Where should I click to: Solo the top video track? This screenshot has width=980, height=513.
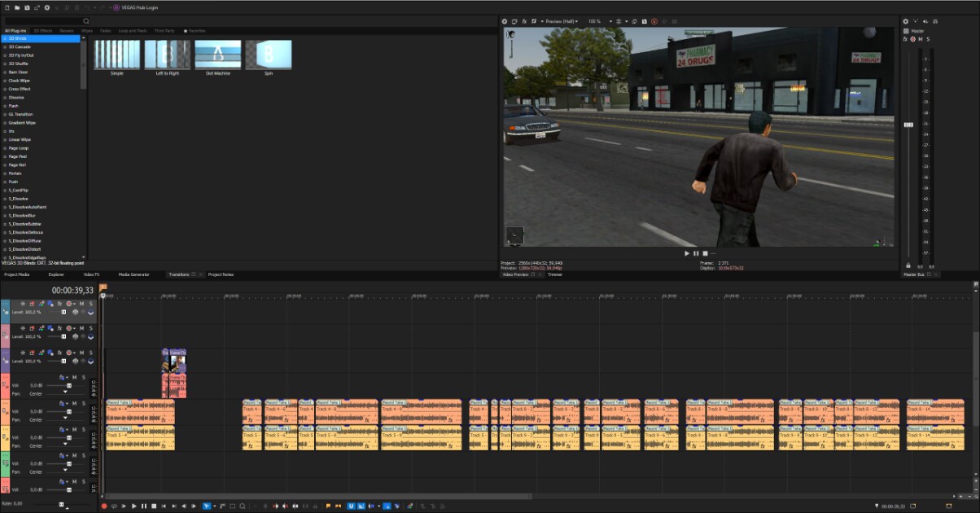click(90, 304)
